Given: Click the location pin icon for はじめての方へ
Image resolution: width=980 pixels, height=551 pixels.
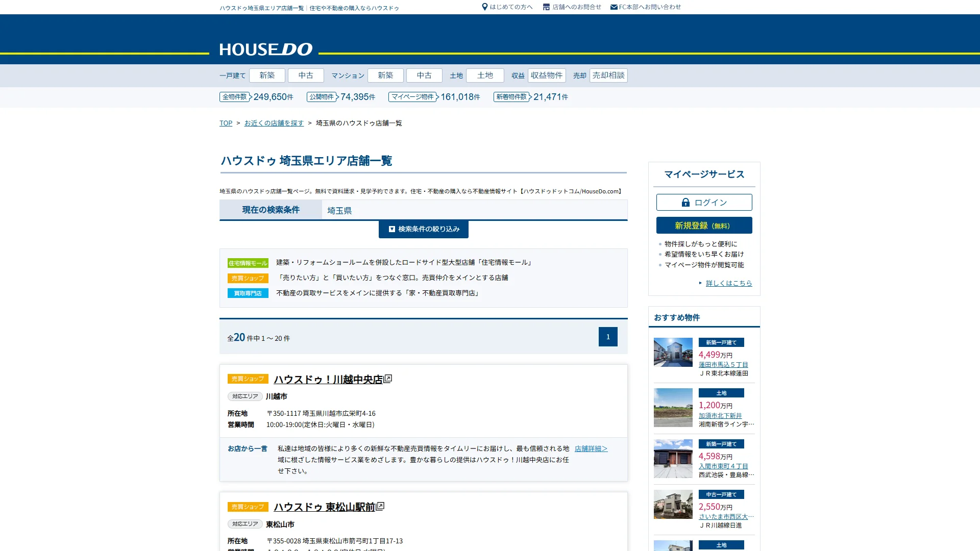Looking at the screenshot, I should tap(485, 7).
